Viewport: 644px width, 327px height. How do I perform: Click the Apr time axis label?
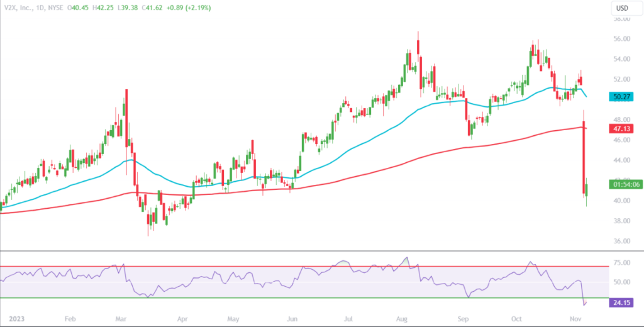[x=183, y=319]
